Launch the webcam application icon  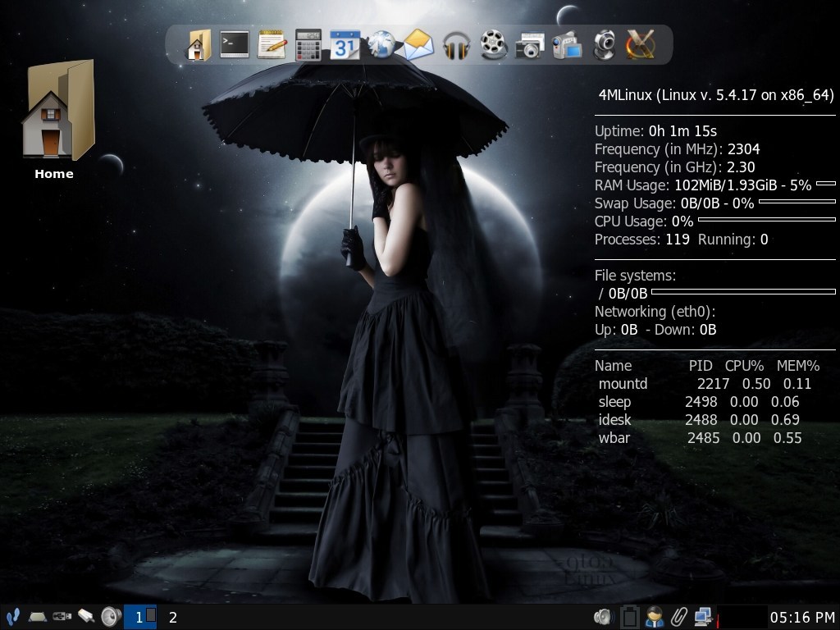click(605, 45)
